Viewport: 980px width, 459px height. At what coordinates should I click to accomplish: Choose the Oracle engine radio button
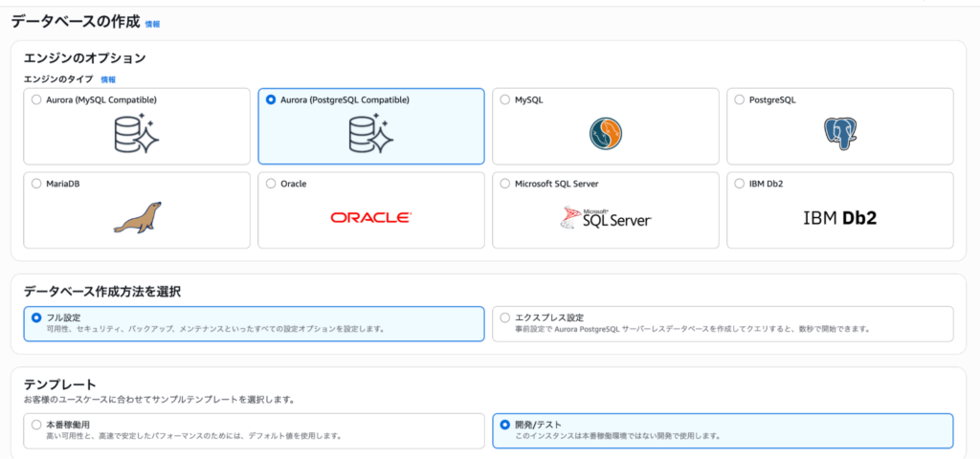271,183
